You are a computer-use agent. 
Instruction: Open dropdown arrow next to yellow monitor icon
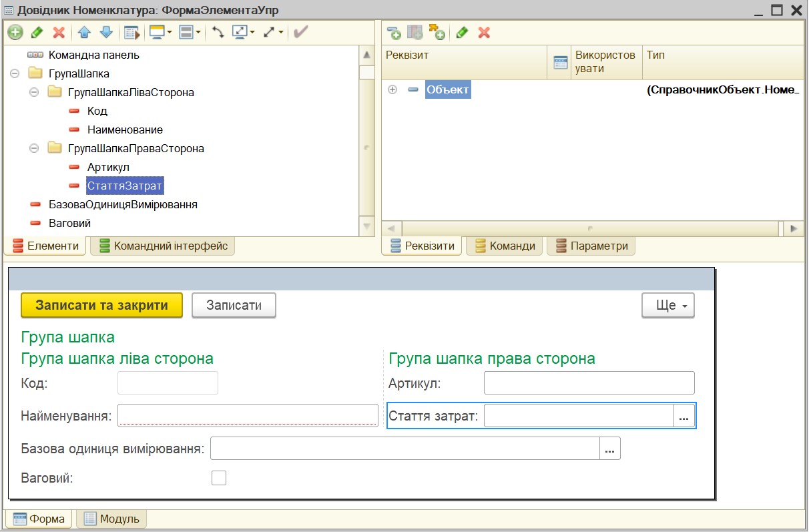170,32
